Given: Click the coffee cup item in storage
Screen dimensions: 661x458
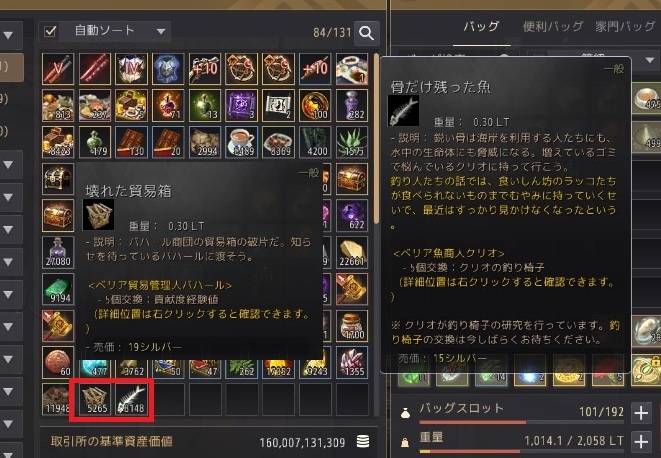Looking at the screenshot, I should point(242,143).
